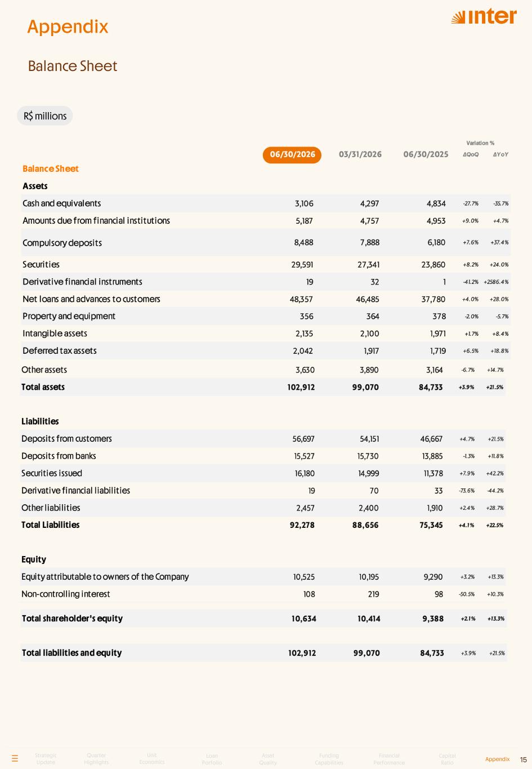Image resolution: width=532 pixels, height=769 pixels.
Task: Navigate to the Loan Portfolio section
Action: point(212,759)
